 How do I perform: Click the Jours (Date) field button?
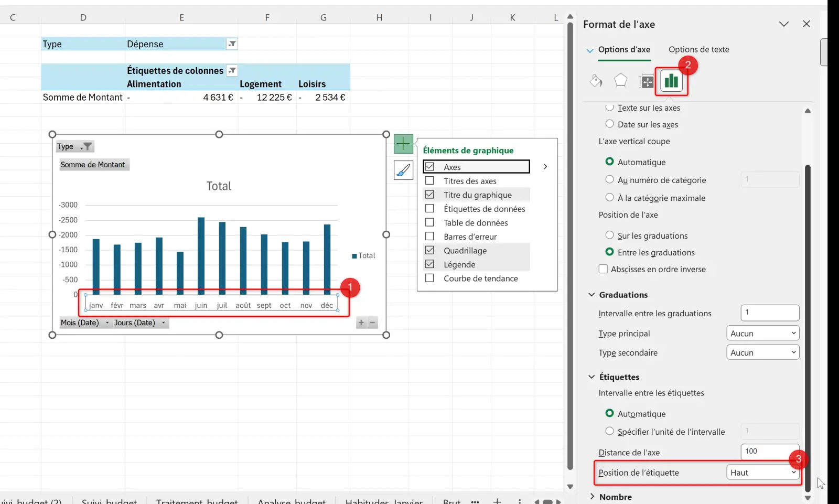pyautogui.click(x=141, y=323)
